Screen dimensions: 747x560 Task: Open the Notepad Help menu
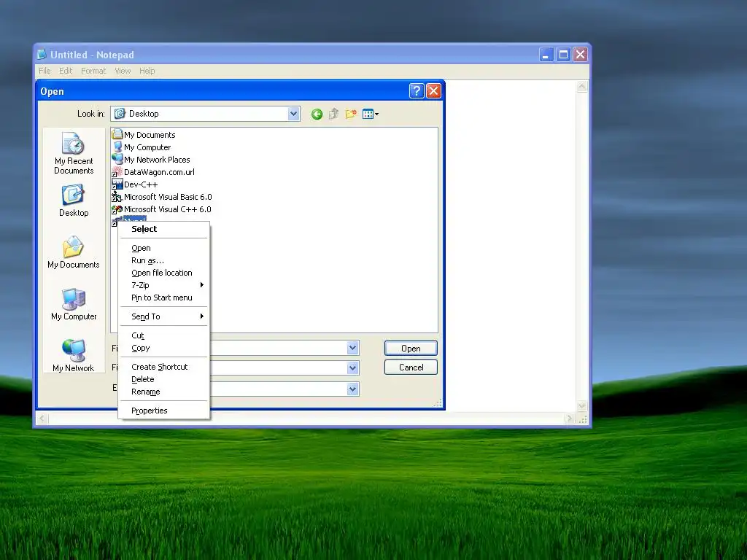[147, 71]
